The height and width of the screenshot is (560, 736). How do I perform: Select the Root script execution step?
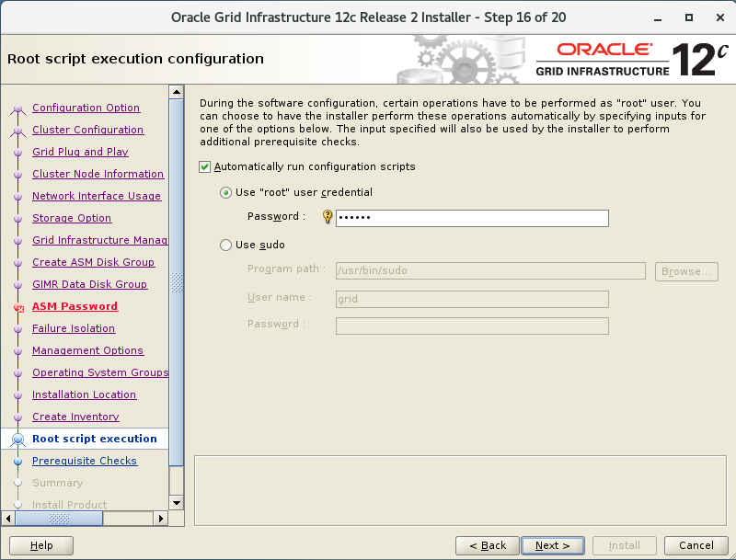click(95, 439)
